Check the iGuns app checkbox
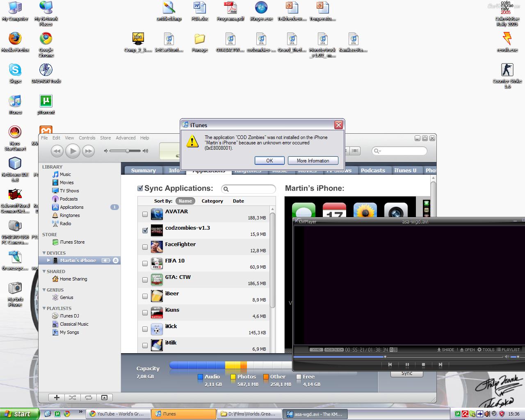 pos(145,313)
